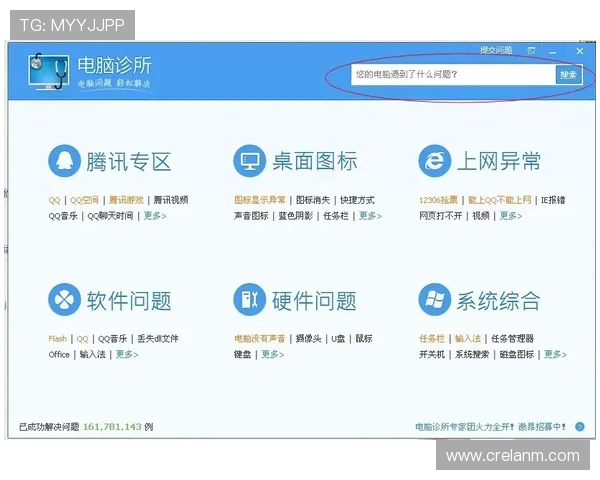Open 提交问题 link in title bar
The width and height of the screenshot is (600, 480).
coord(496,50)
